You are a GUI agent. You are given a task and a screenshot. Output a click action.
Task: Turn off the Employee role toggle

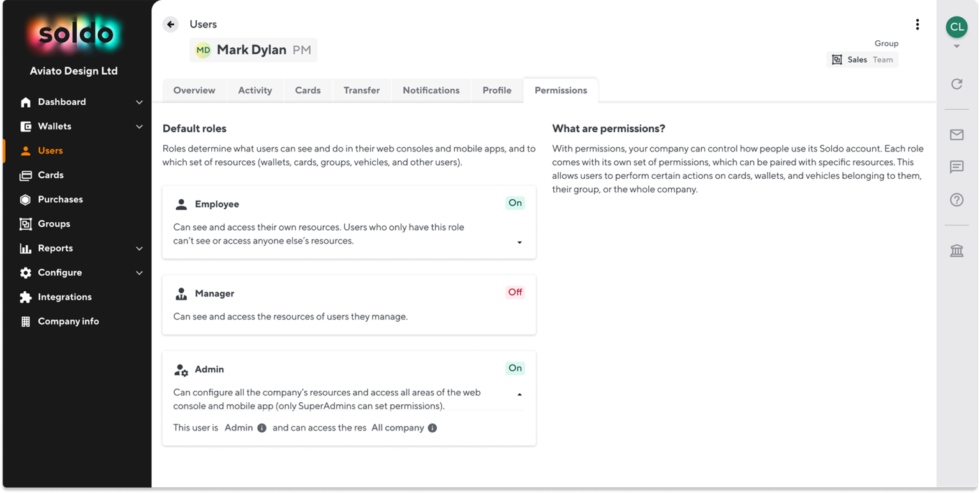point(515,202)
